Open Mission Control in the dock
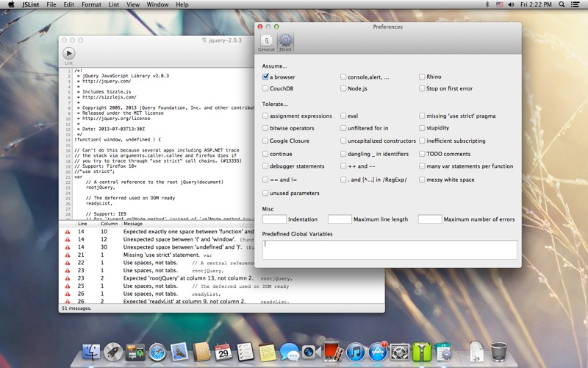This screenshot has height=368, width=588. click(x=135, y=352)
